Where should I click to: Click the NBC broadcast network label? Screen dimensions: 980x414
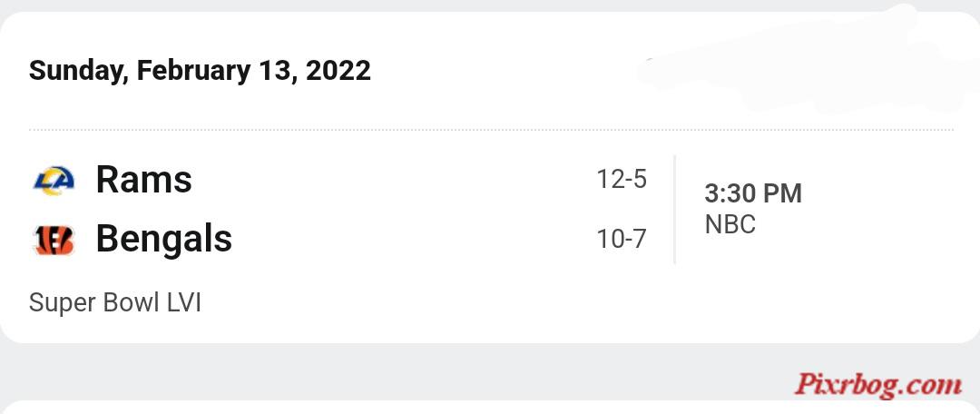(x=730, y=224)
